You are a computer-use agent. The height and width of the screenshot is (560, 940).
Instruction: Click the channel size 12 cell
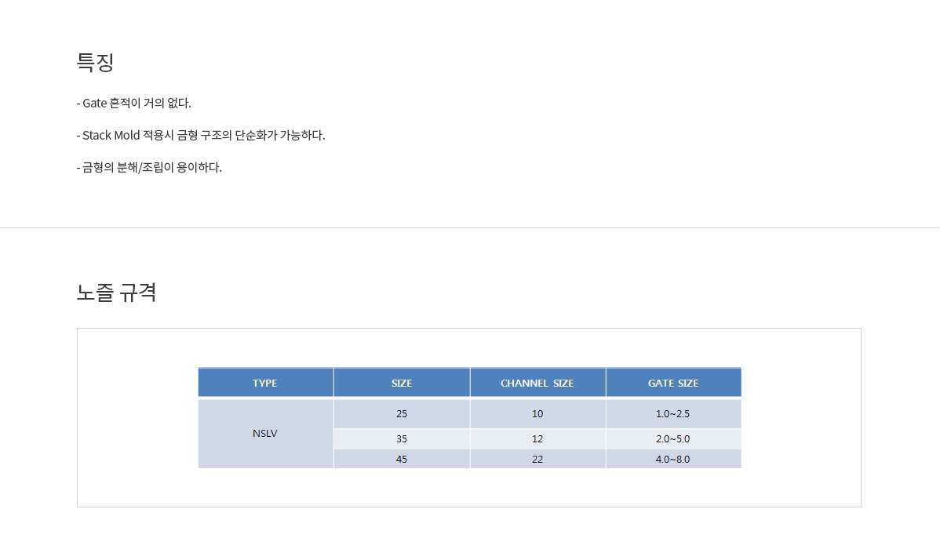(537, 439)
